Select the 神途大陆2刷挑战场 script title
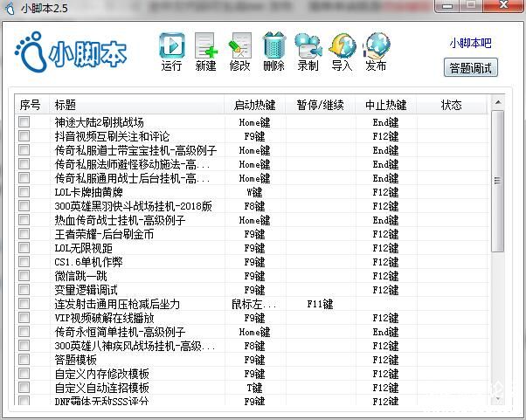The height and width of the screenshot is (420, 526). click(100, 122)
